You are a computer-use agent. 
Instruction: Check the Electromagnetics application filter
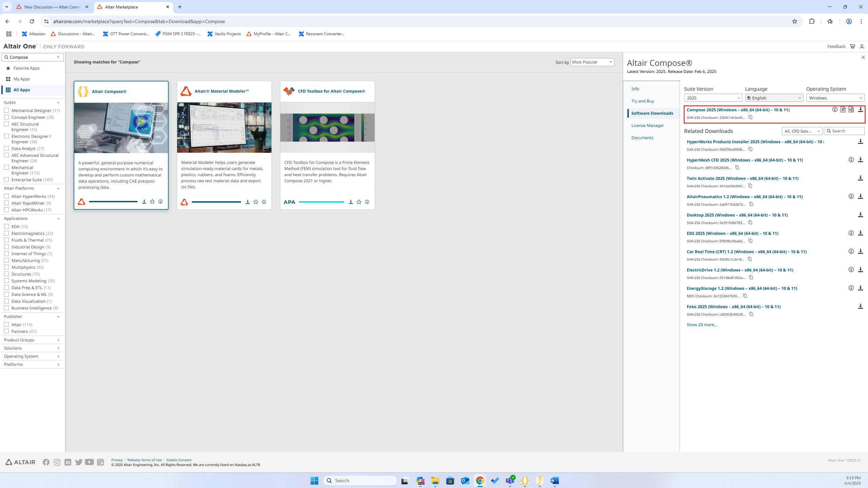(6, 233)
